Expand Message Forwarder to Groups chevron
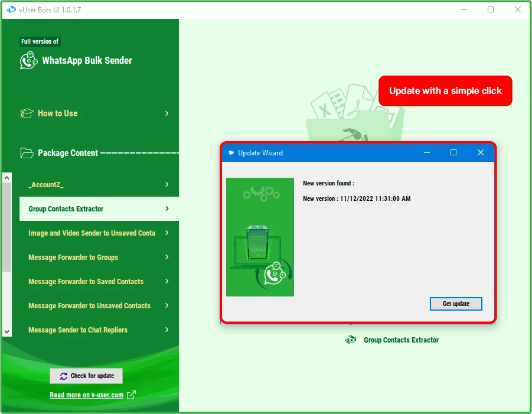 167,257
